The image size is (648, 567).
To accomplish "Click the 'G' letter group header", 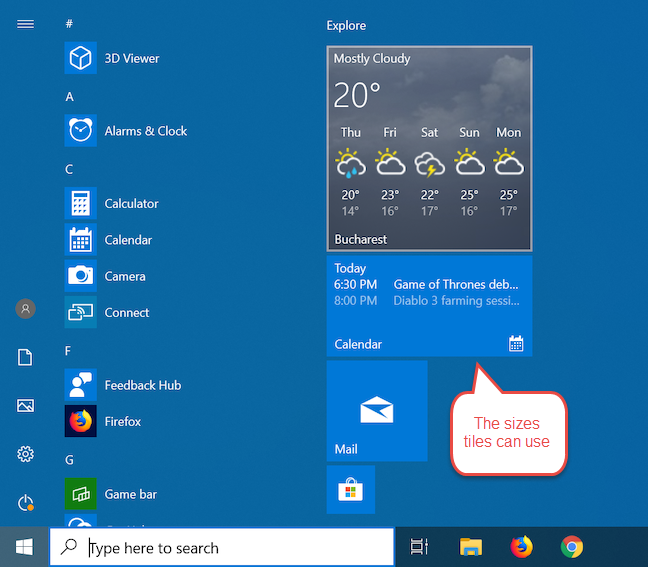I will 69,460.
